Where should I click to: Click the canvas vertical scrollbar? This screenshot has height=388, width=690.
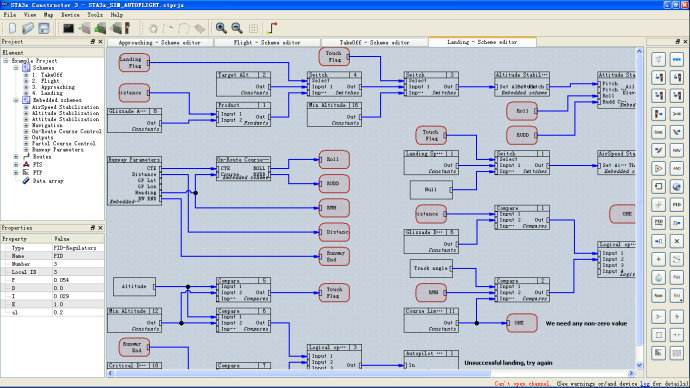639,208
